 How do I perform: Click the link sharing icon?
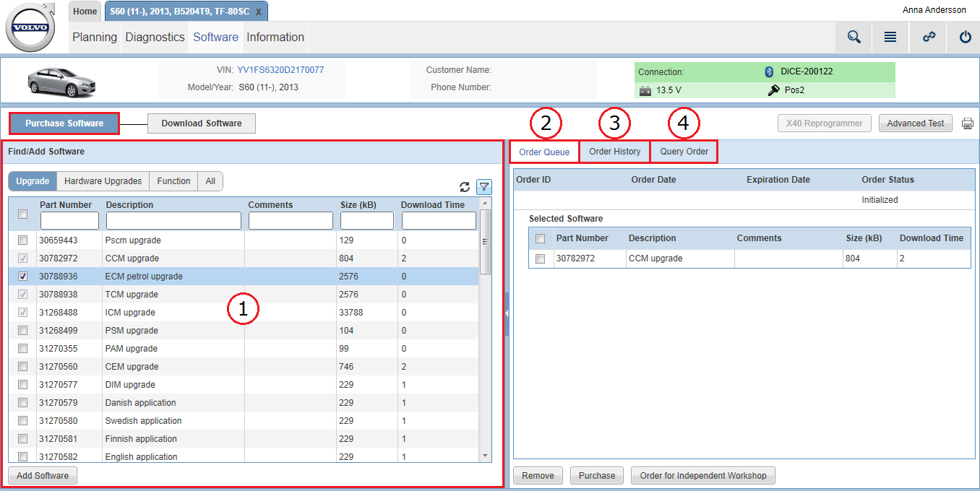929,36
